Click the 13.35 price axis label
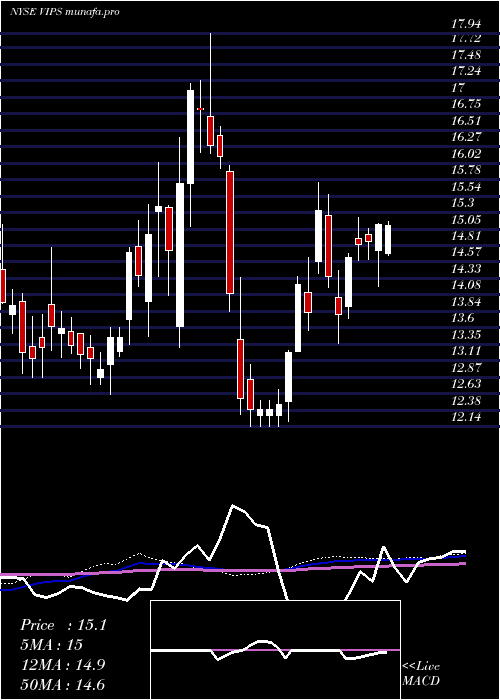The height and width of the screenshot is (700, 500). click(x=466, y=335)
